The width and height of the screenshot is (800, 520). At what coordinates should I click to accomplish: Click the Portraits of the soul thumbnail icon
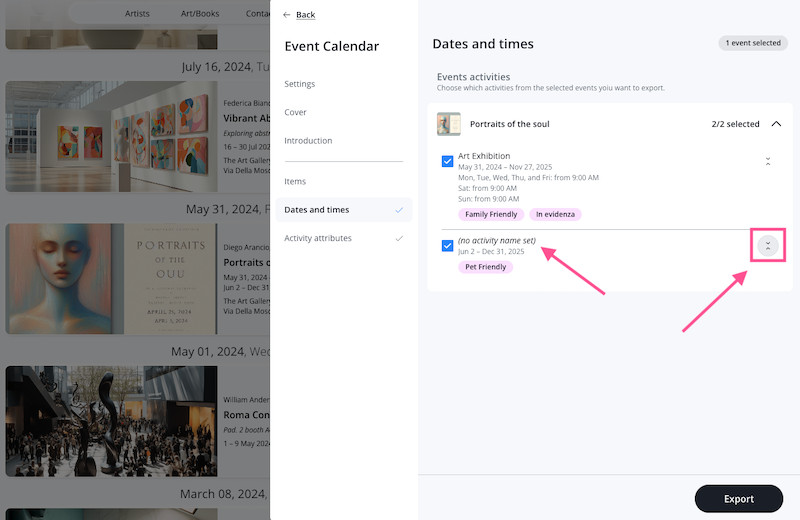449,124
